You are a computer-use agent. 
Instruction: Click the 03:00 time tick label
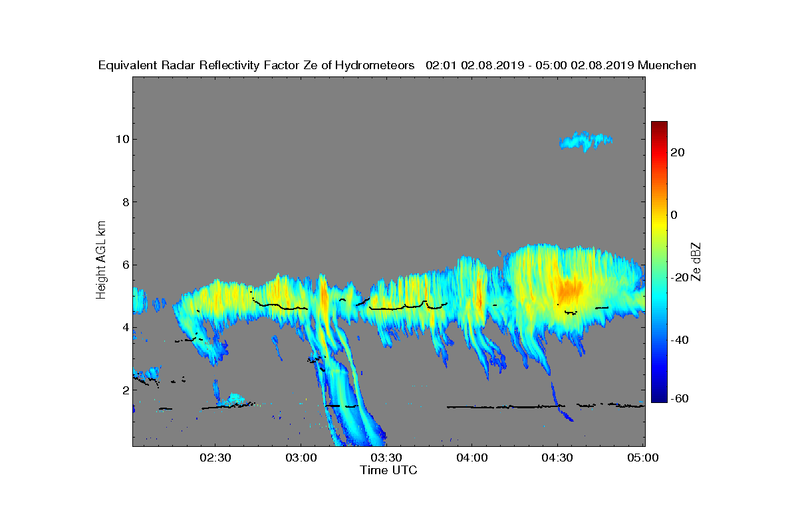coord(301,458)
